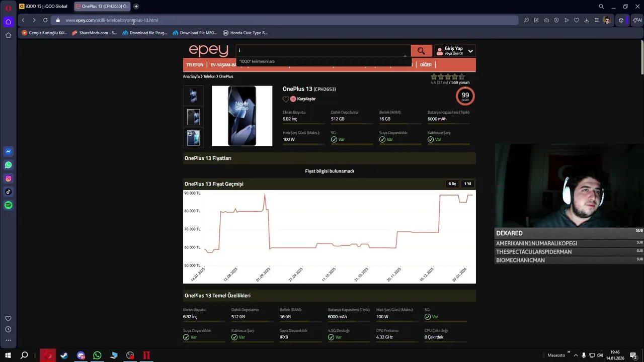
Task: Open the Cengiz Kurtoğlu bookmark
Action: coord(44,33)
